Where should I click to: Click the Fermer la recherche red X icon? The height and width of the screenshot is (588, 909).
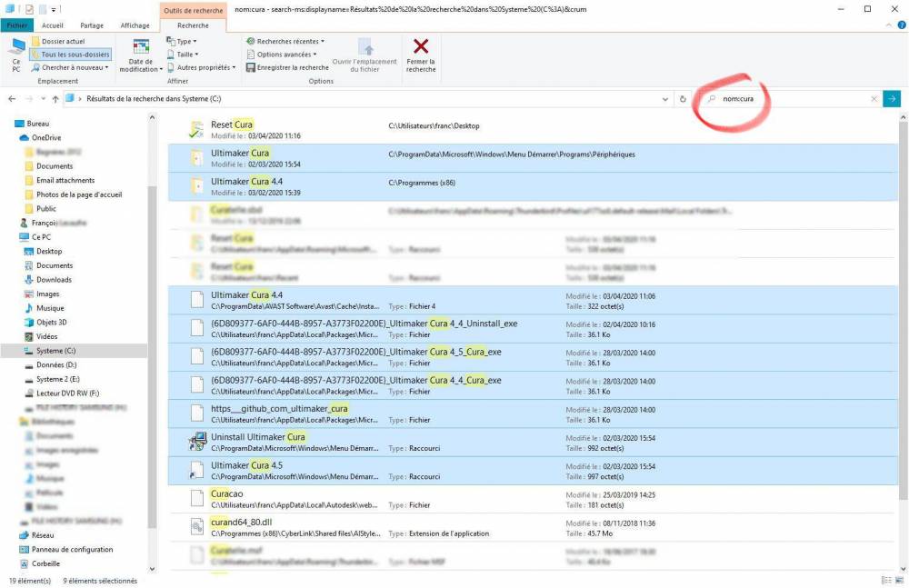click(x=421, y=46)
